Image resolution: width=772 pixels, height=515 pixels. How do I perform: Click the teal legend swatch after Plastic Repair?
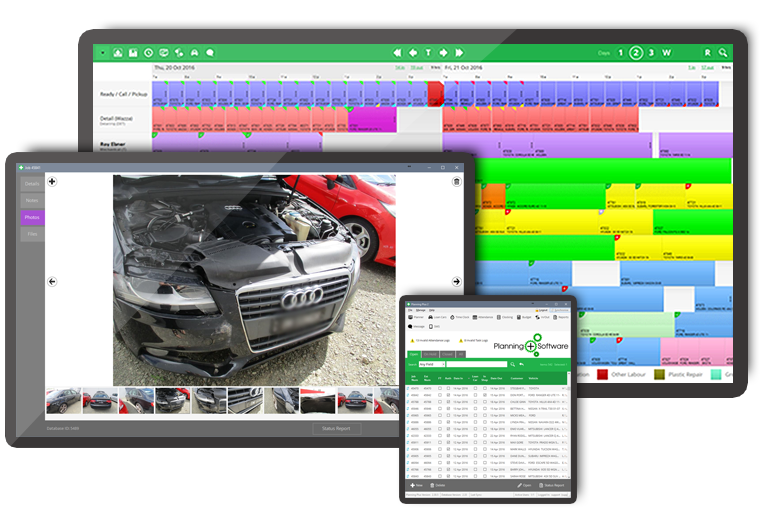click(716, 375)
